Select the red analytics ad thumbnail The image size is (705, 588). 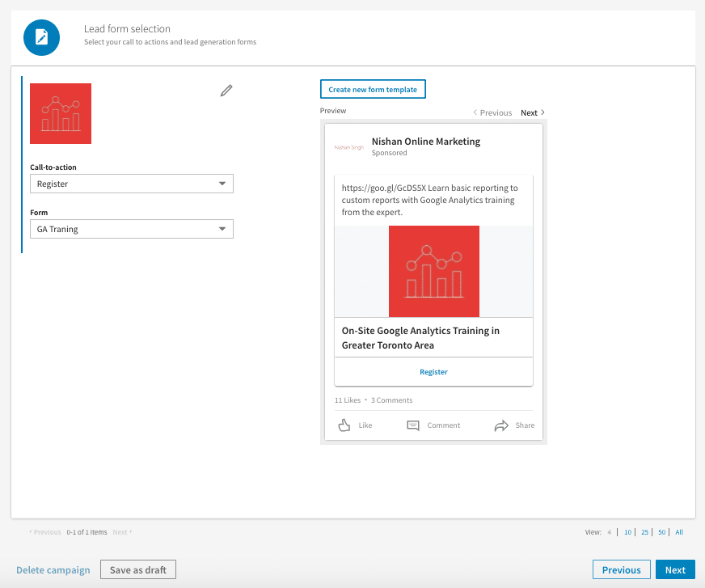click(x=61, y=113)
